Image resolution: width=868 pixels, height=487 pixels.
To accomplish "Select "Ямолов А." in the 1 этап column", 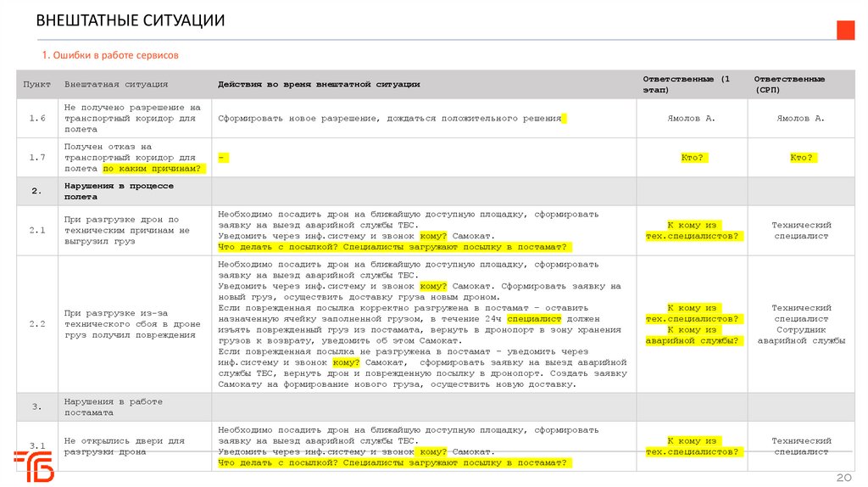I will (x=692, y=118).
